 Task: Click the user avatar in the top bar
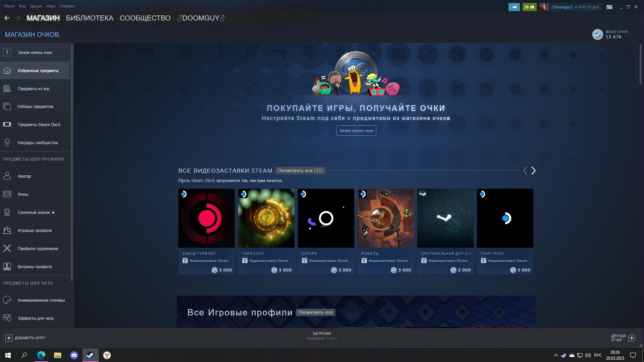point(543,7)
